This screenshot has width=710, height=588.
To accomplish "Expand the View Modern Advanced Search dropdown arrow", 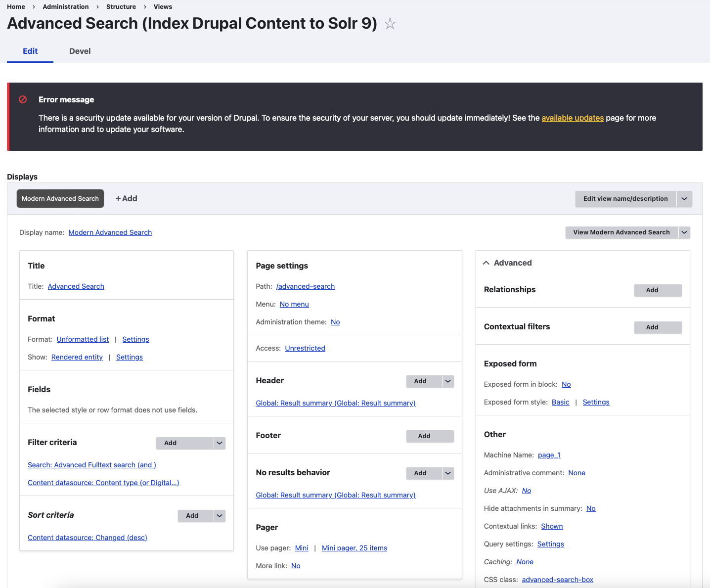I will (x=684, y=232).
